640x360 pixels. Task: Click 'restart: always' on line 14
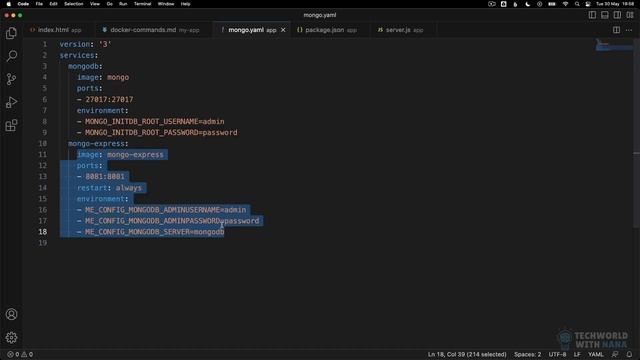click(x=109, y=188)
